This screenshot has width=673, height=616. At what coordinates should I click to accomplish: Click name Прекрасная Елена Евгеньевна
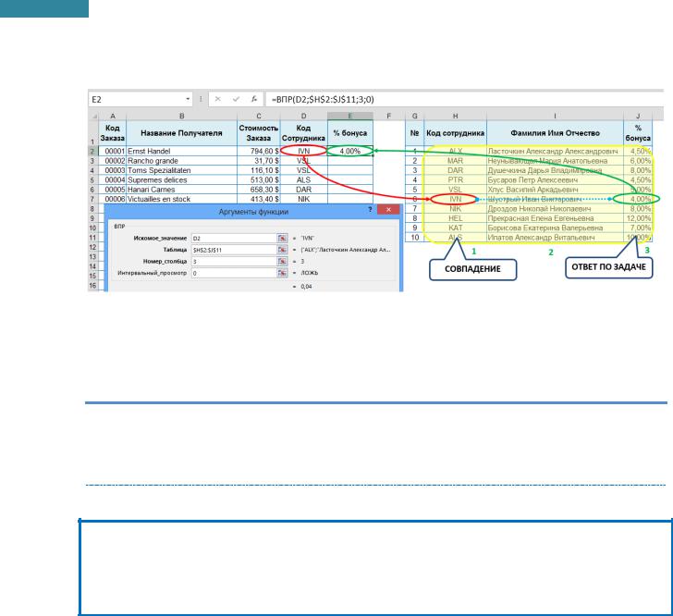pyautogui.click(x=555, y=218)
